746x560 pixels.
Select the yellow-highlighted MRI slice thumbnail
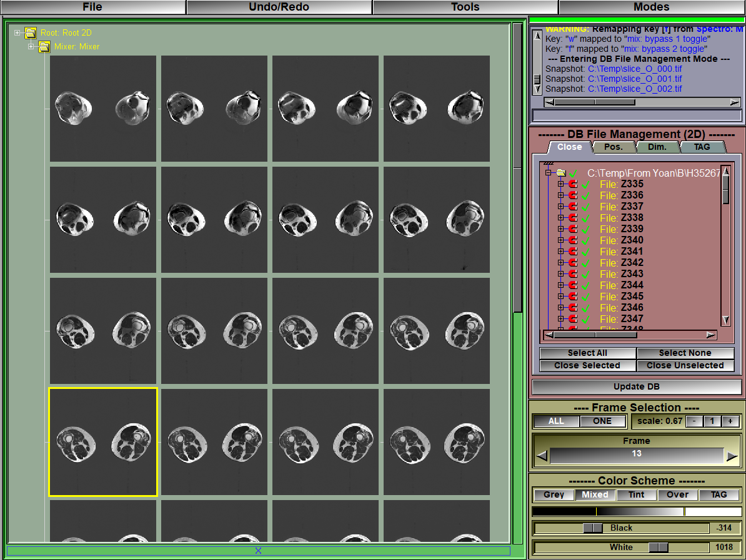[103, 442]
